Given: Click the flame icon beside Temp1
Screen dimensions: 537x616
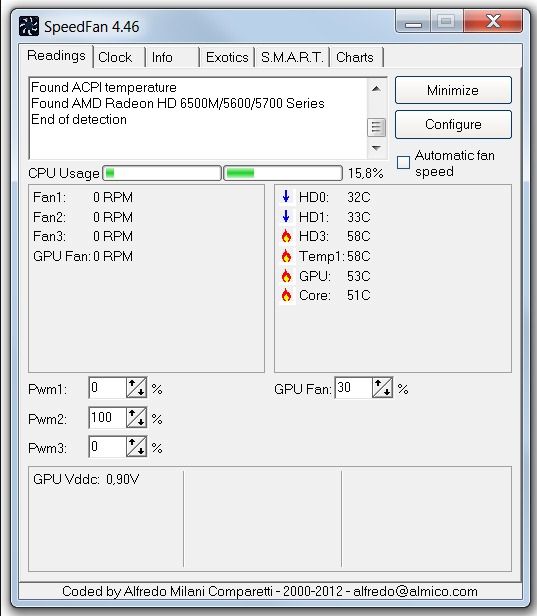Looking at the screenshot, I should [286, 256].
